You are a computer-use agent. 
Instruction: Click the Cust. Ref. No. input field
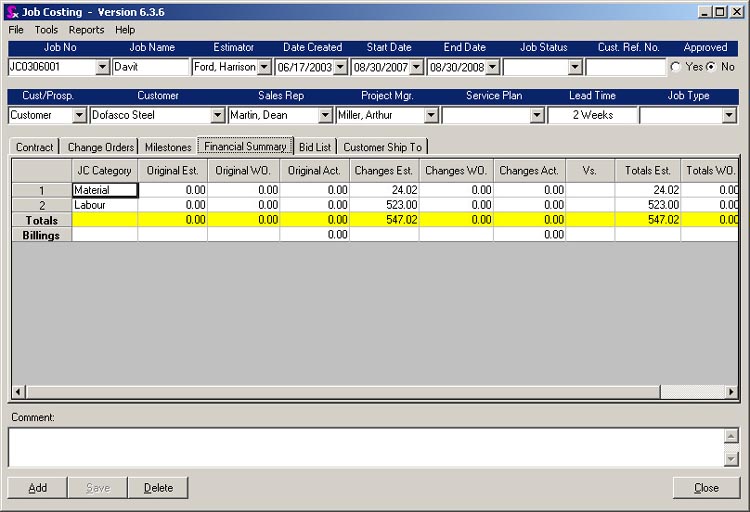click(x=626, y=67)
